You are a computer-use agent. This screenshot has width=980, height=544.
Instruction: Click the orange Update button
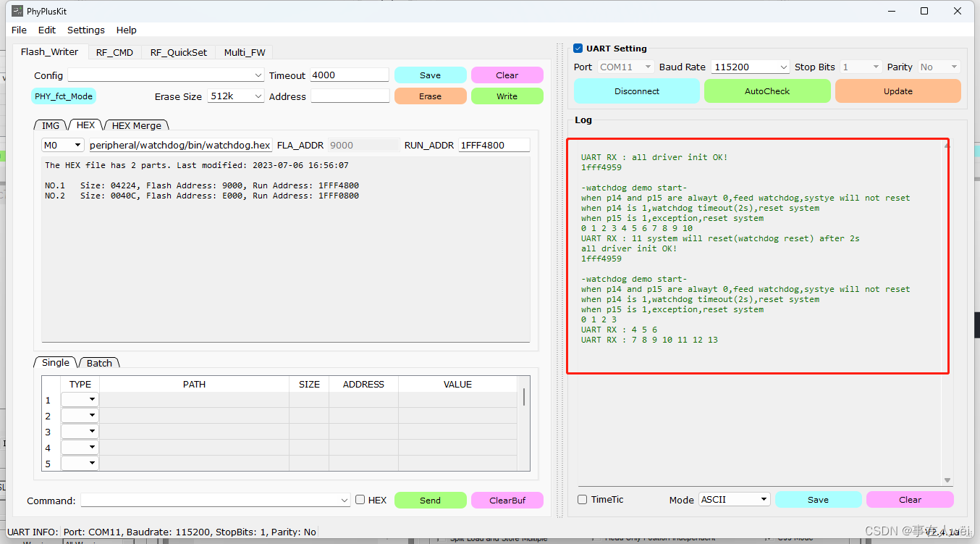898,91
